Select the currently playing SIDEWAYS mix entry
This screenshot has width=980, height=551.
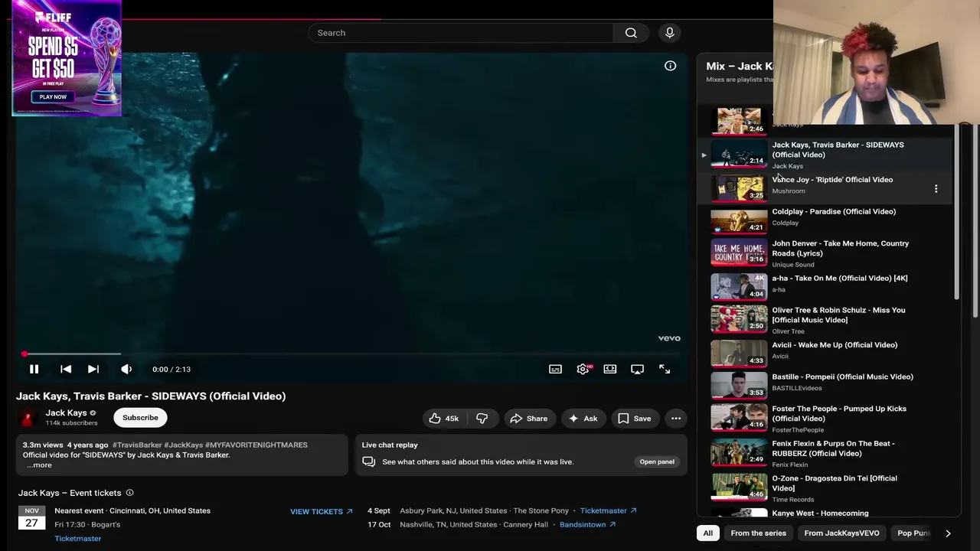coord(825,155)
